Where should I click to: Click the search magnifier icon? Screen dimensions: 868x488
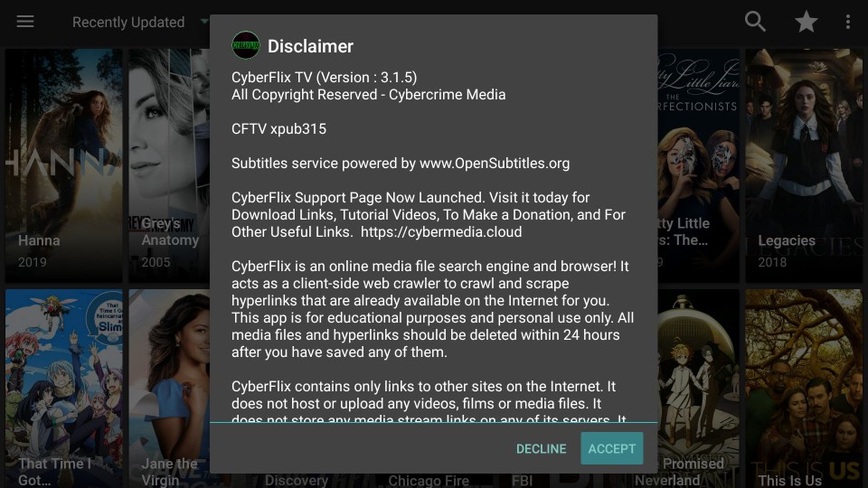coord(755,22)
